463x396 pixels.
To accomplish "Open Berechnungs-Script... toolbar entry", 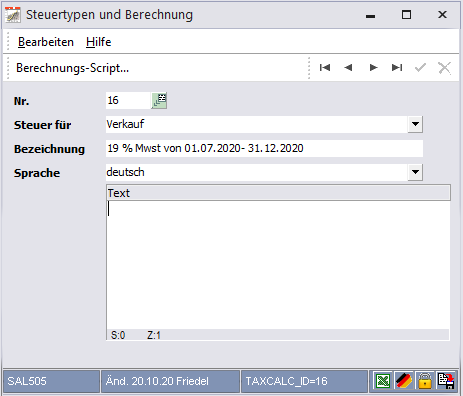I will [72, 68].
